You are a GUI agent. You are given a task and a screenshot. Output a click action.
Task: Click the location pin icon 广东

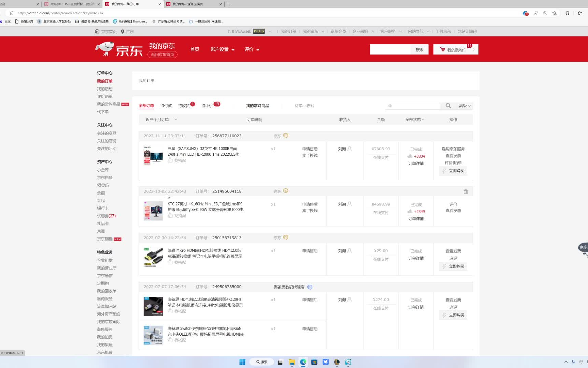coord(122,31)
